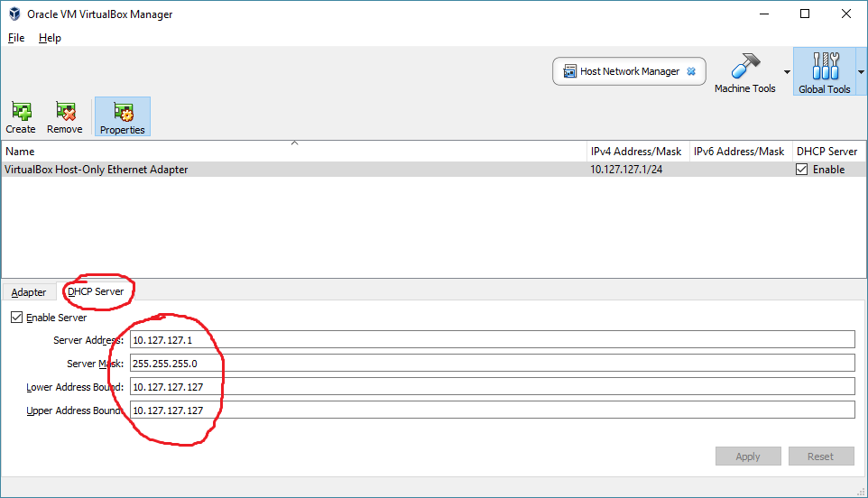The image size is (868, 498).
Task: Click the 10.127.127.1/24 address cell
Action: point(626,170)
